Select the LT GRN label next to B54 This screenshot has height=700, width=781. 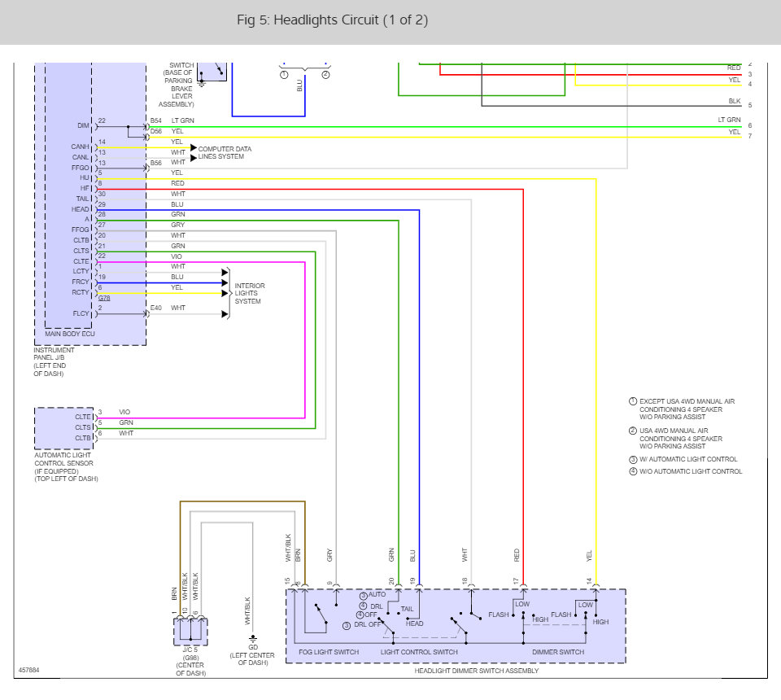pyautogui.click(x=183, y=120)
